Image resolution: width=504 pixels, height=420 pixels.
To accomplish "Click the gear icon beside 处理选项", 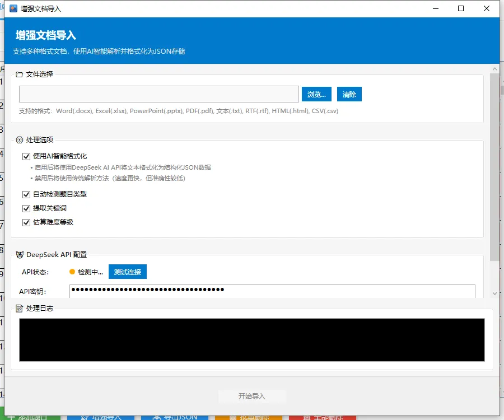I will [20, 140].
